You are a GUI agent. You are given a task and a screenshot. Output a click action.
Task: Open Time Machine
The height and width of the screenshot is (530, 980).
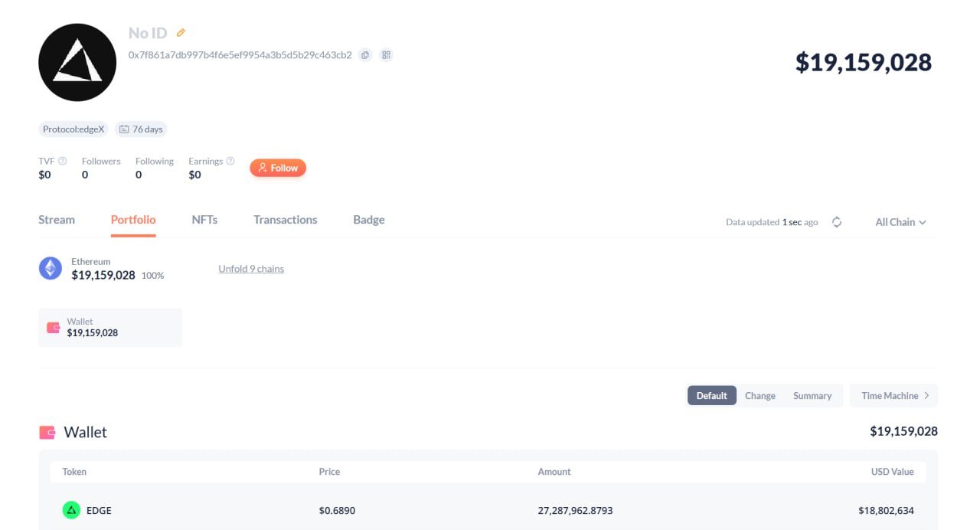pos(894,395)
